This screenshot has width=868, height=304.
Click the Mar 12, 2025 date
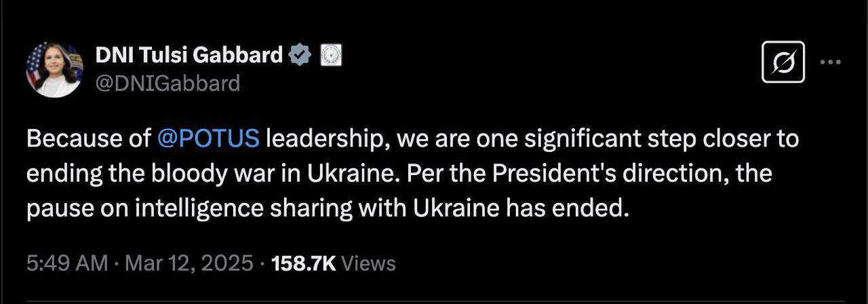[189, 263]
